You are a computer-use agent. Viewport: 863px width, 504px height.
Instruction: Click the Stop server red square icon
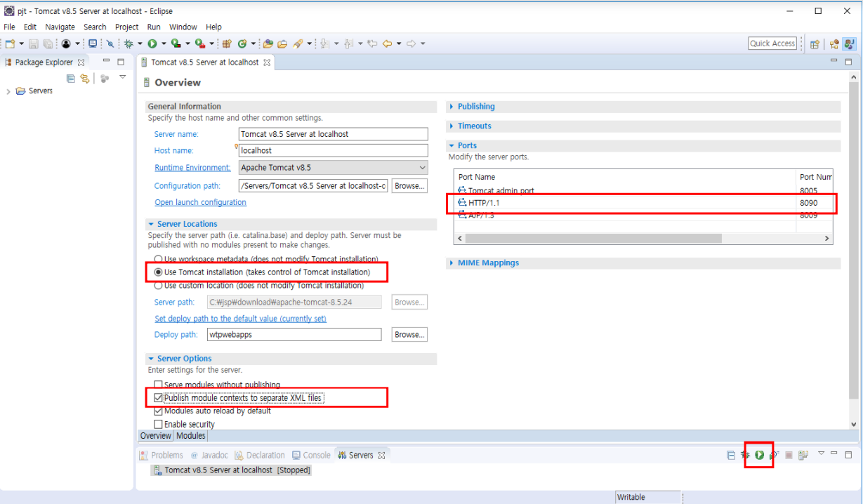coord(789,455)
